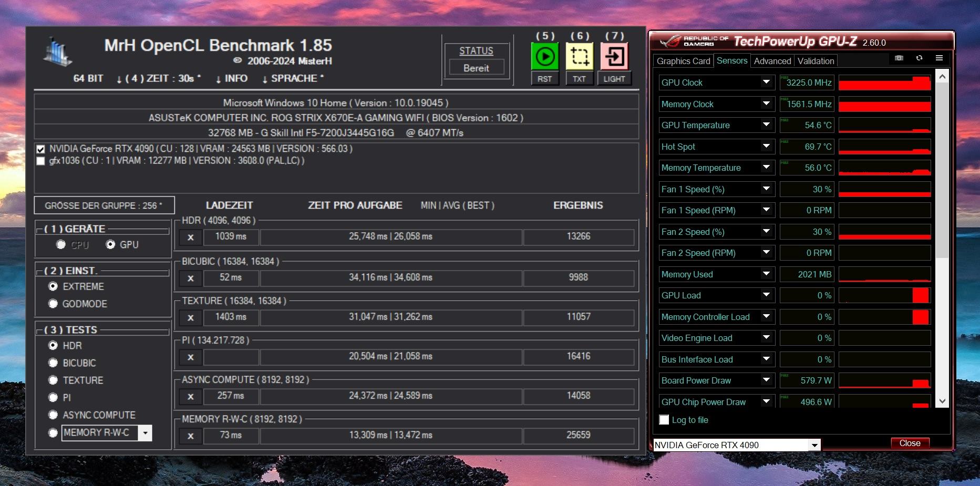Click the MrH Benchmark logo icon
Screen dimensions: 980x486
58,51
